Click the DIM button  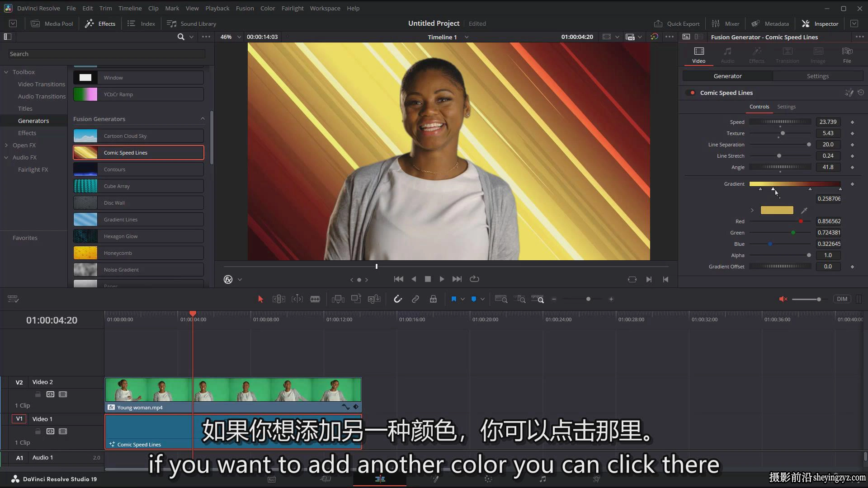842,299
